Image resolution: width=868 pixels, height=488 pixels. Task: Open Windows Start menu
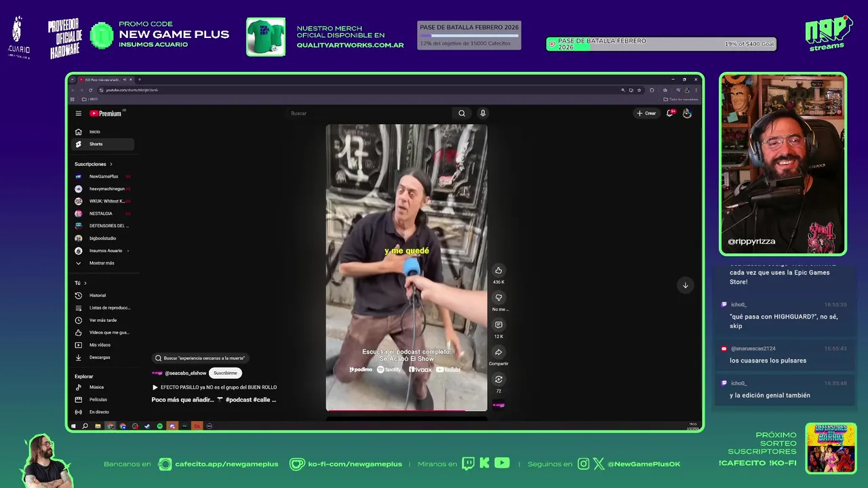tap(73, 426)
